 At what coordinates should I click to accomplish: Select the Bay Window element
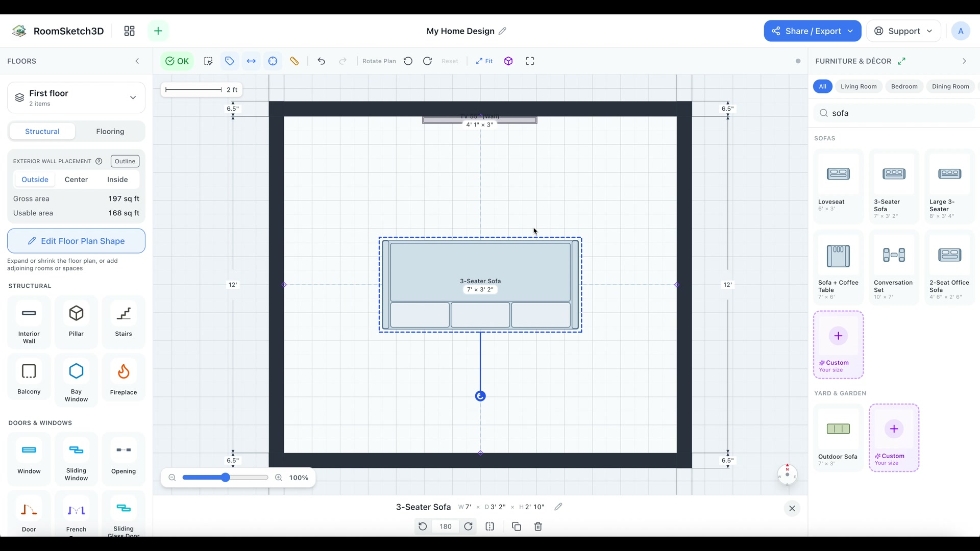click(76, 378)
